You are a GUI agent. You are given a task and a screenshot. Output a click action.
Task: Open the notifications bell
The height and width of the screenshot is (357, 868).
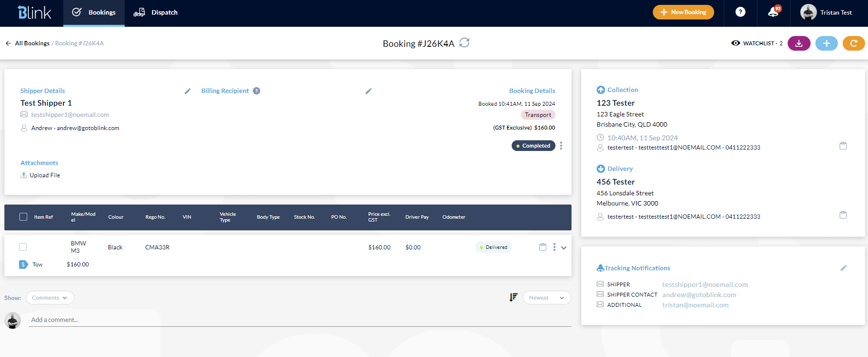773,12
